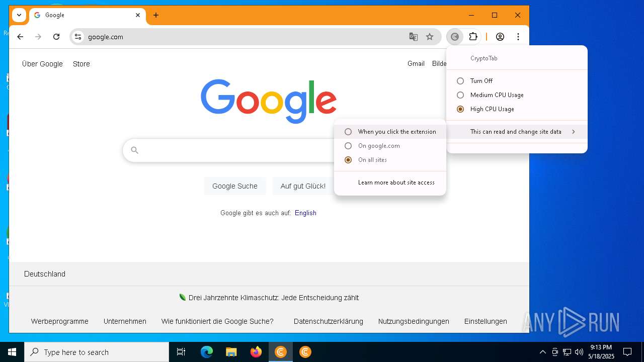Choose When you click the extension
The image size is (644, 362).
point(390,132)
